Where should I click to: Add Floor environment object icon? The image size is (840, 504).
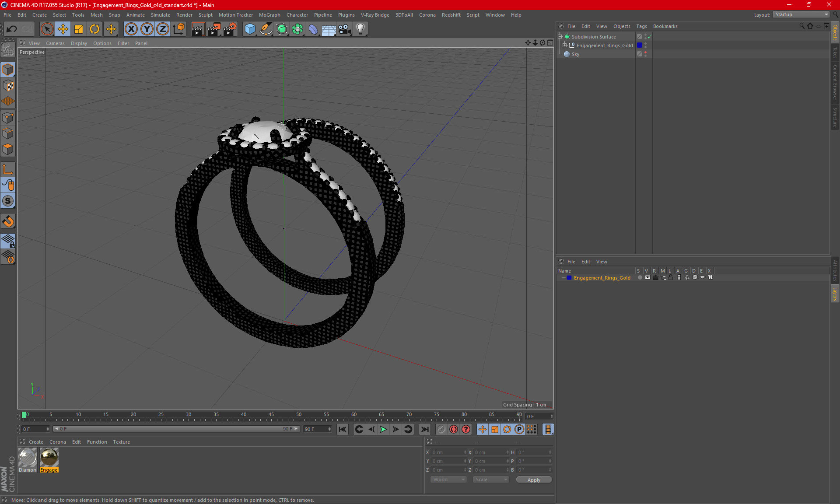pyautogui.click(x=329, y=29)
